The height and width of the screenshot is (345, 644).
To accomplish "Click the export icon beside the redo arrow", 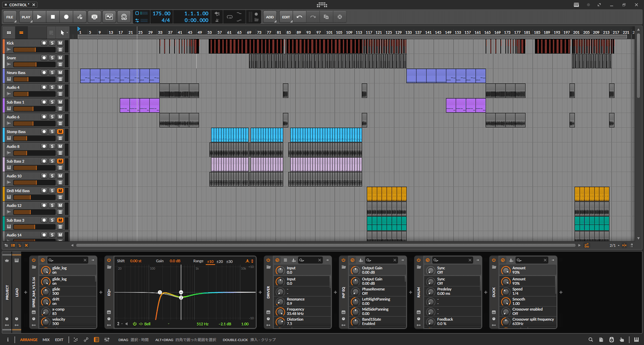I will point(325,17).
